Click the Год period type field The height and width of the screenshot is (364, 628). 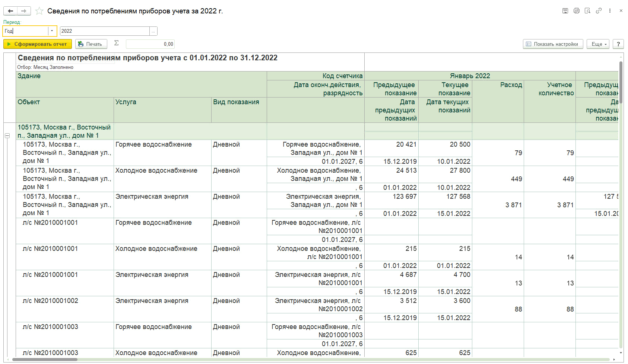(x=26, y=31)
